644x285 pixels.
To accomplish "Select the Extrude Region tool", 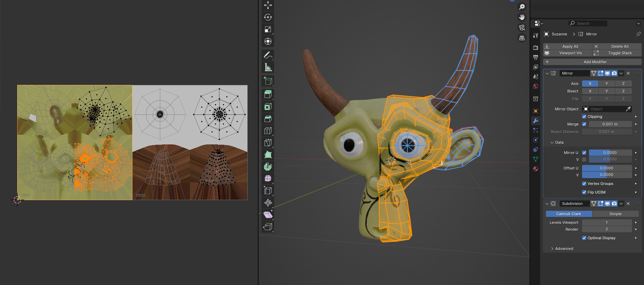I will (x=268, y=94).
